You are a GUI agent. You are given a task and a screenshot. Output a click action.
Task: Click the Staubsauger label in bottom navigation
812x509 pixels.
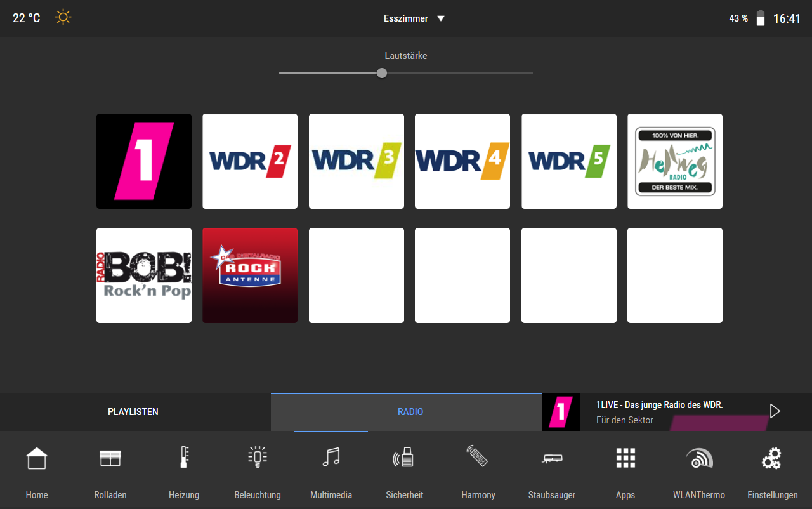(x=552, y=495)
